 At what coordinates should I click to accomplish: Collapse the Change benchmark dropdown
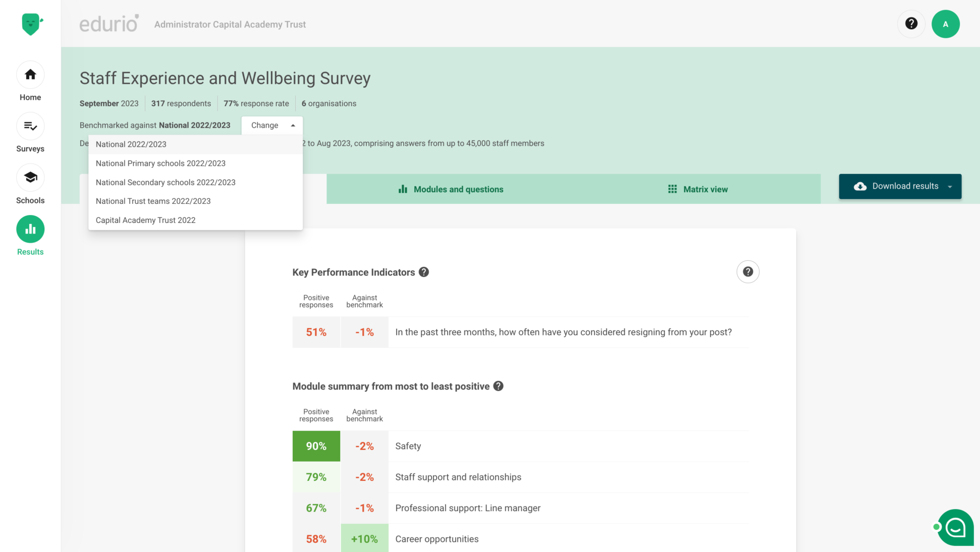pyautogui.click(x=272, y=125)
